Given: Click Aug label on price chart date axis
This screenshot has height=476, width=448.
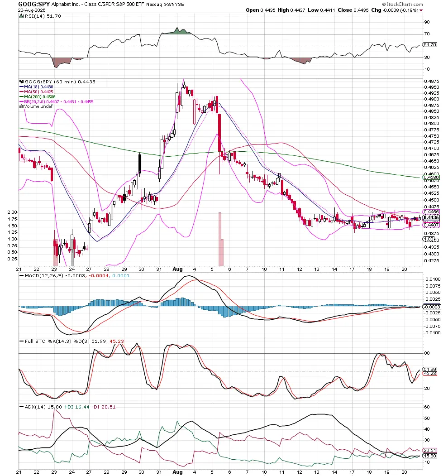Looking at the screenshot, I should 177,269.
